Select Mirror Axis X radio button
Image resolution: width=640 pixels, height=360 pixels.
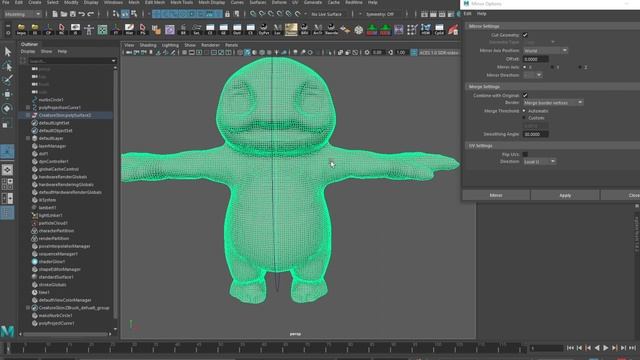525,67
